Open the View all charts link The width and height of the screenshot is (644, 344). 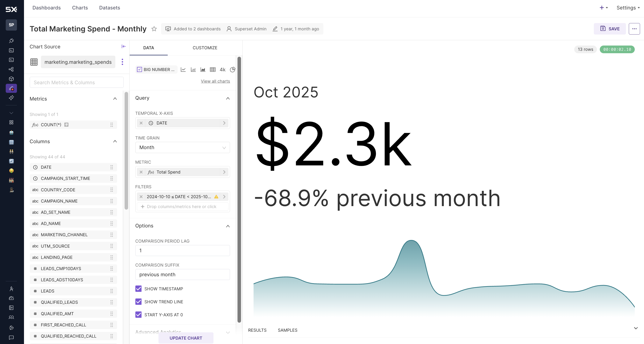click(x=215, y=81)
